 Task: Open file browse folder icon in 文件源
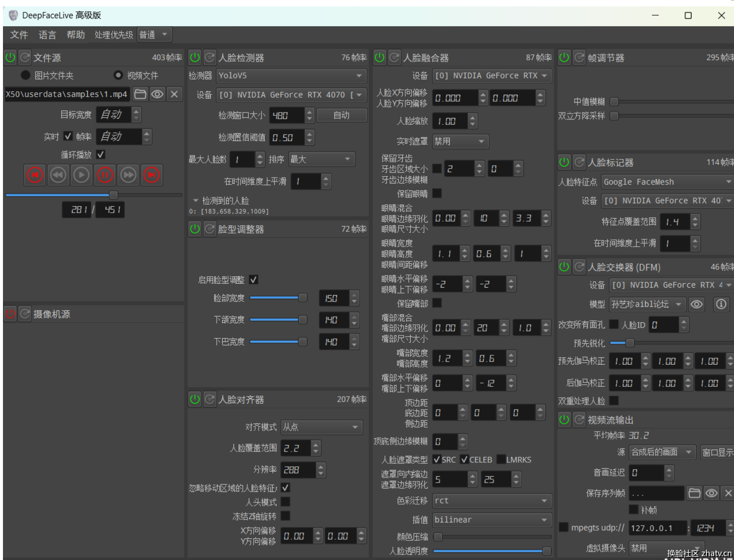click(x=141, y=94)
